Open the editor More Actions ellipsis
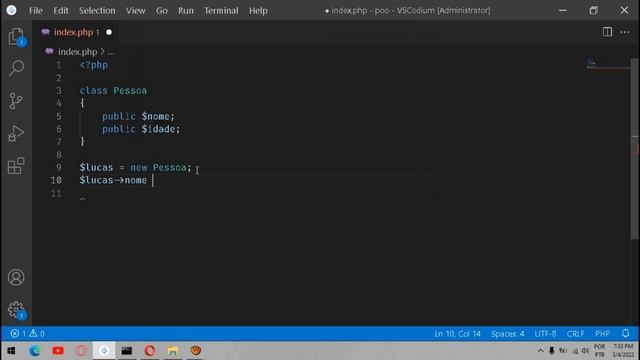Viewport: 640px width, 360px height. point(625,32)
